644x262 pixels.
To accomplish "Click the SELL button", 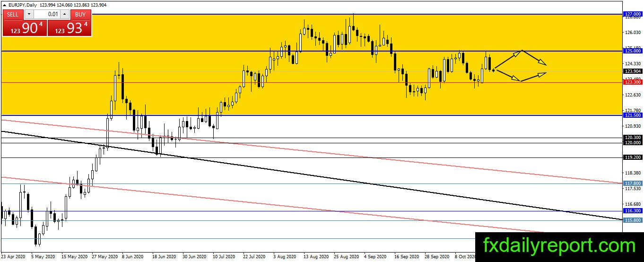I will [13, 15].
